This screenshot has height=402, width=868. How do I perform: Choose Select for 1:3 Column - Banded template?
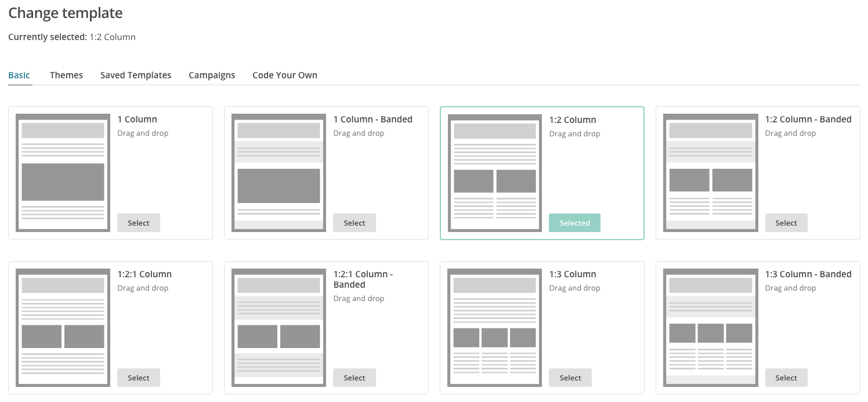point(786,378)
